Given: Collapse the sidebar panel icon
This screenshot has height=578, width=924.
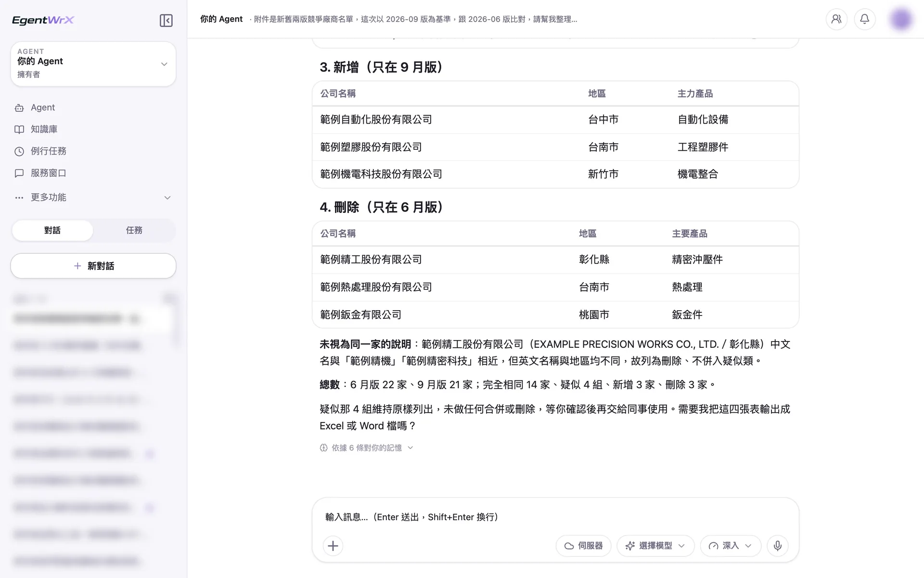Looking at the screenshot, I should [166, 20].
